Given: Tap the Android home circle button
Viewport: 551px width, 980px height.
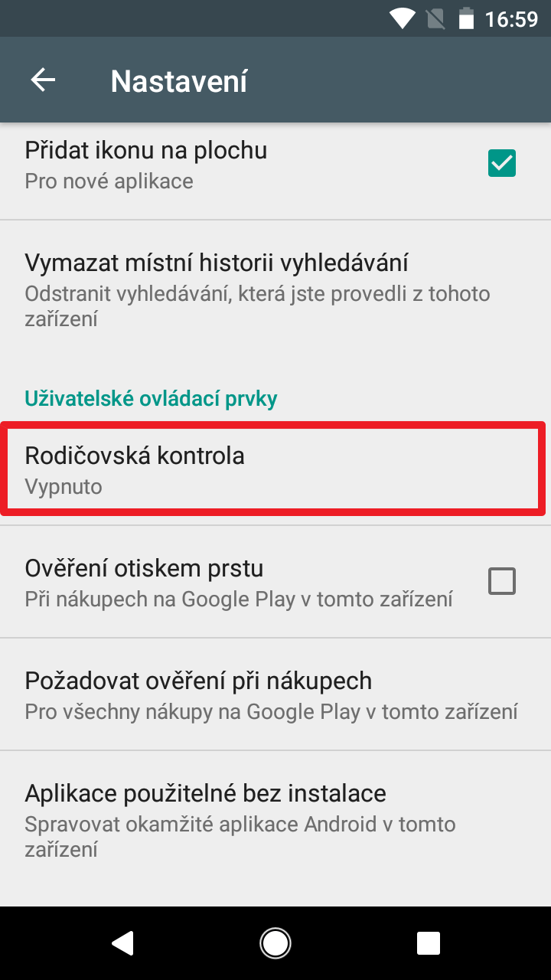Looking at the screenshot, I should 275,942.
